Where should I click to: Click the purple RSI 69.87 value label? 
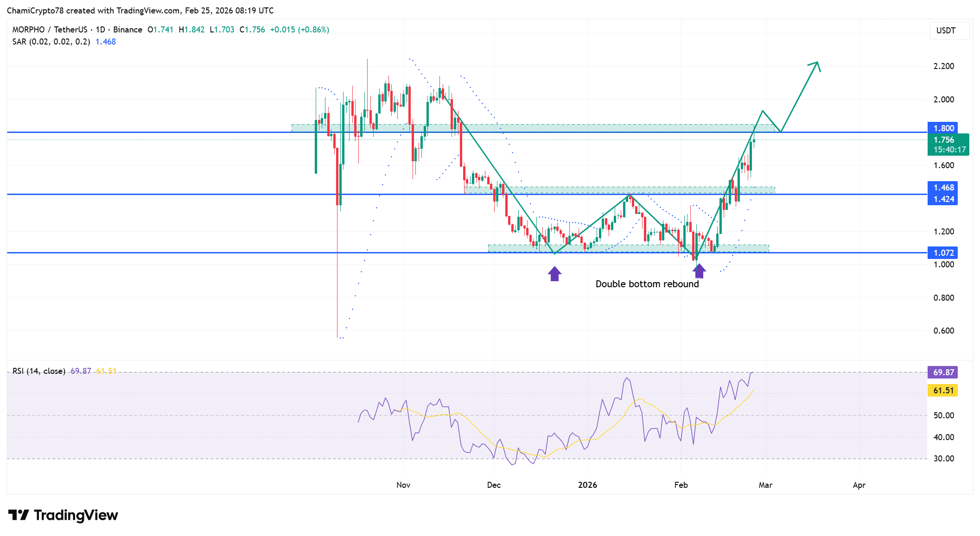[x=943, y=372]
